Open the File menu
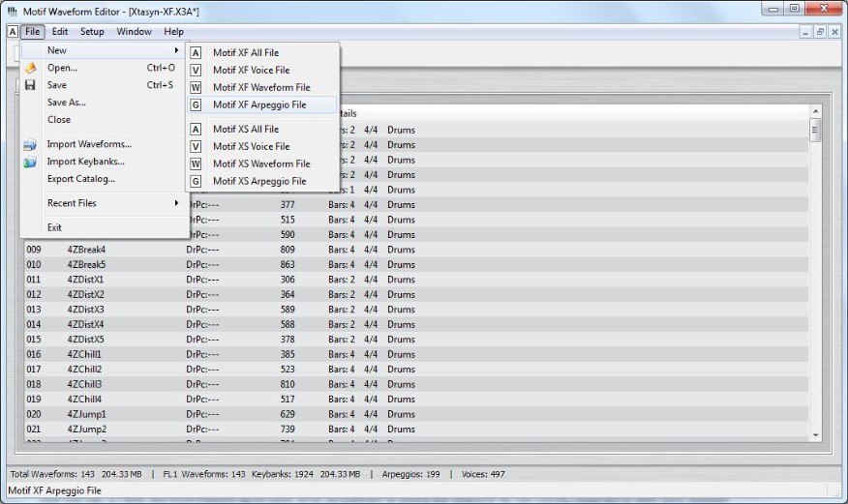Image resolution: width=848 pixels, height=504 pixels. tap(33, 32)
